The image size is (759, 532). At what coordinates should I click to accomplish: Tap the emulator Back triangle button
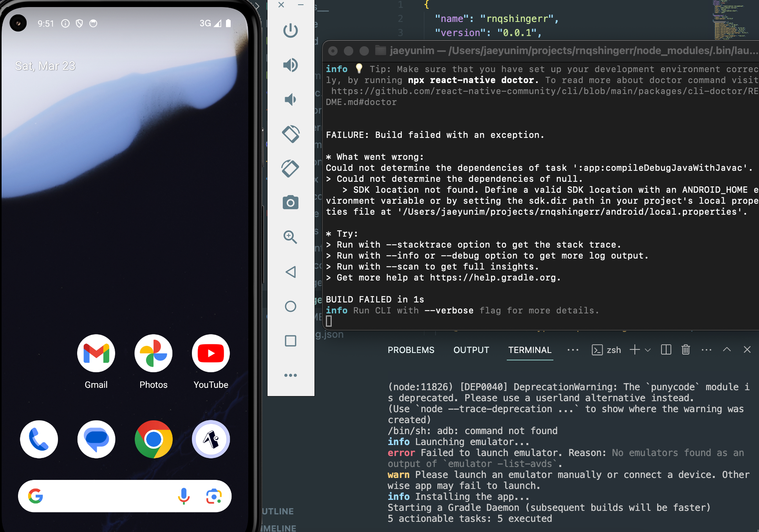tap(291, 272)
